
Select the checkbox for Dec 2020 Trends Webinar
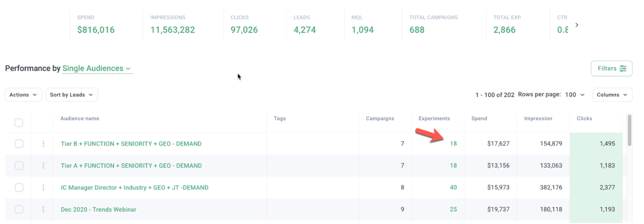[x=19, y=210]
